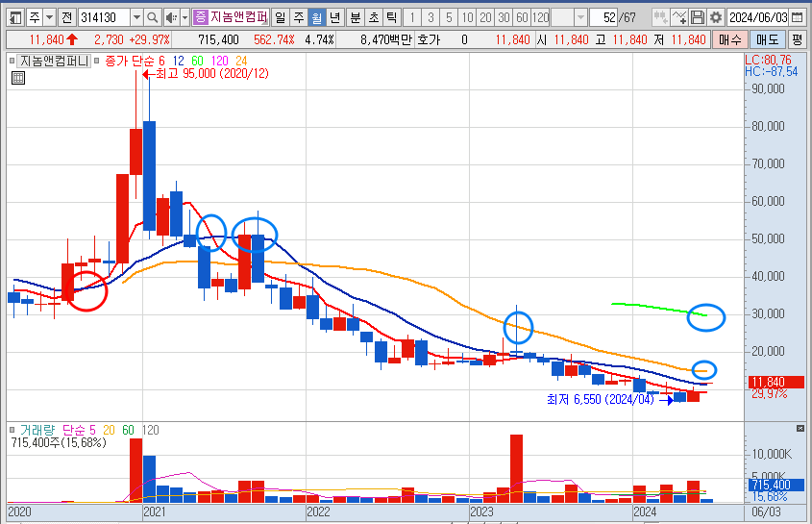Select the 월 monthly period tab

coord(317,17)
